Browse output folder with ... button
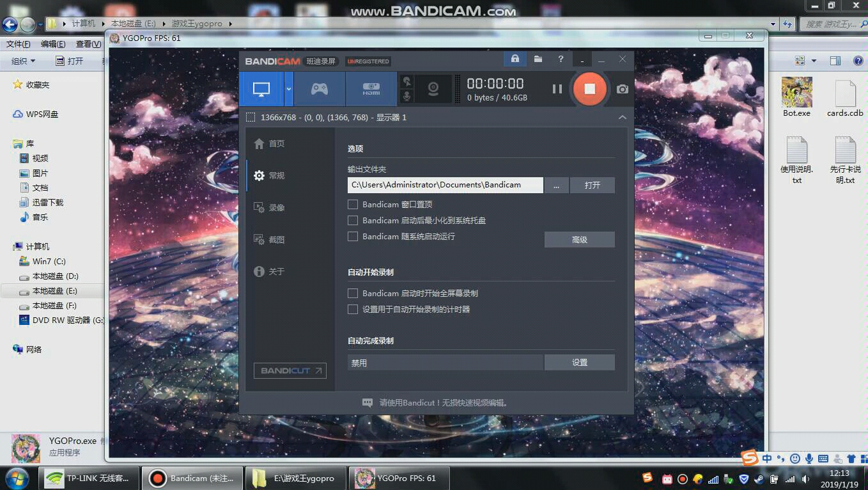Screen dimensions: 868x490 pos(557,185)
